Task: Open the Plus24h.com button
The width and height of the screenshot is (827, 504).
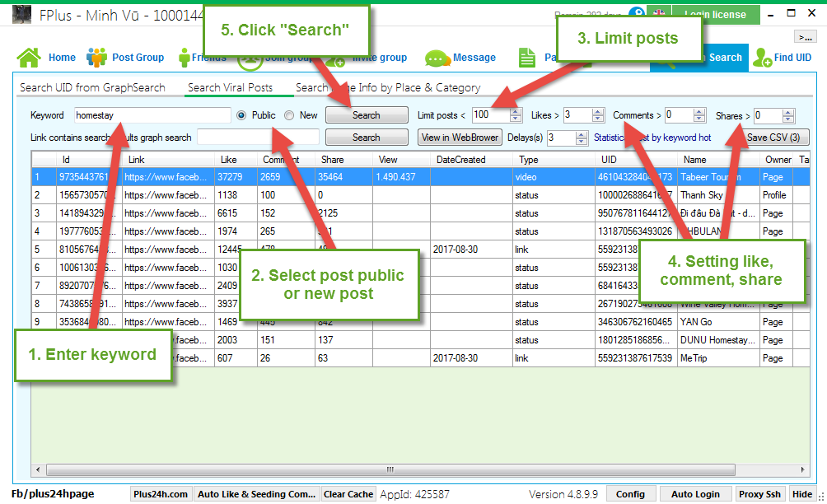Action: coord(161,494)
